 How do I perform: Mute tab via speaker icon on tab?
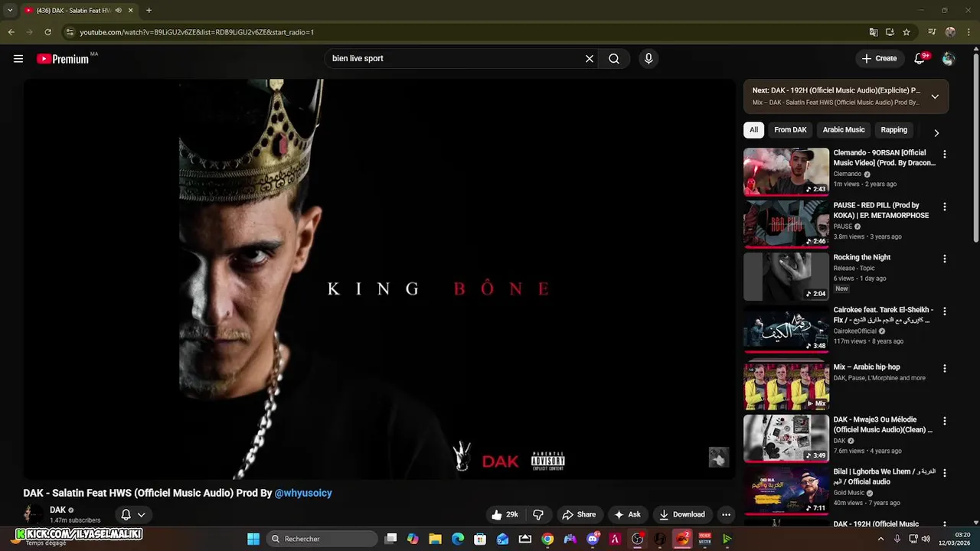118,11
